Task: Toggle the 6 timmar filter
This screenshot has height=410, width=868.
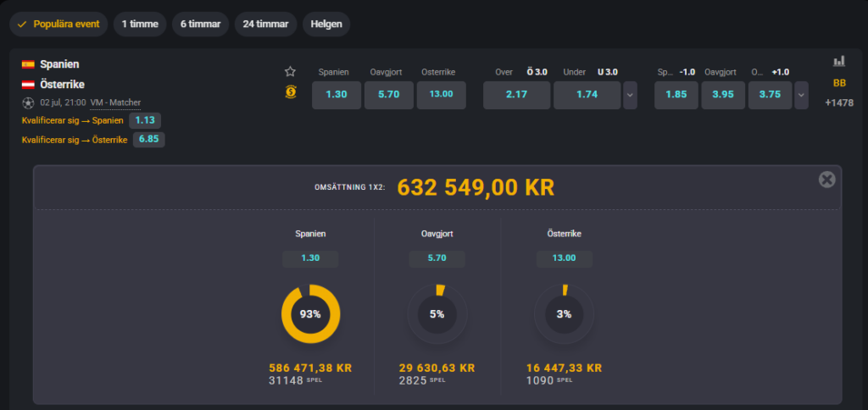Action: click(x=200, y=25)
